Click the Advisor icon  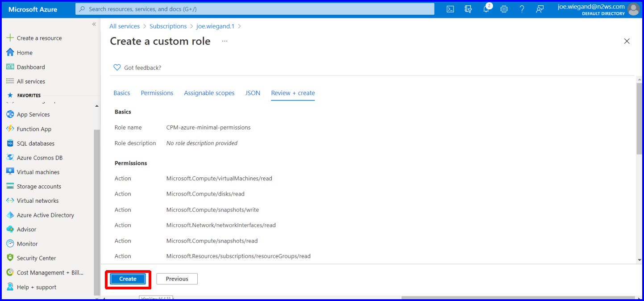[10, 229]
